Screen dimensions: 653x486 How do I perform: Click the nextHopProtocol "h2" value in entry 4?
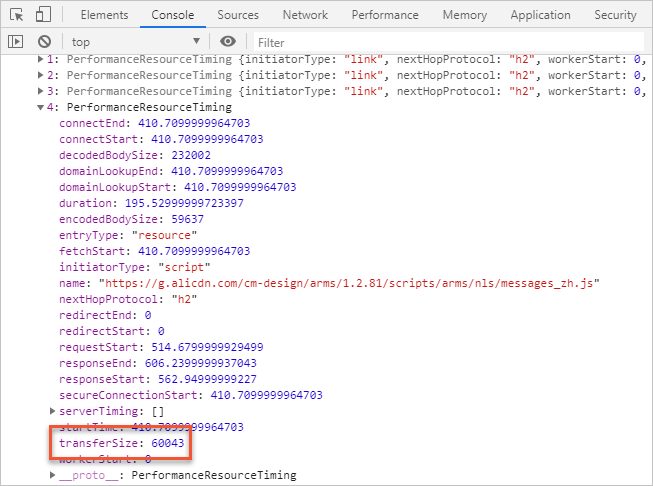click(184, 299)
